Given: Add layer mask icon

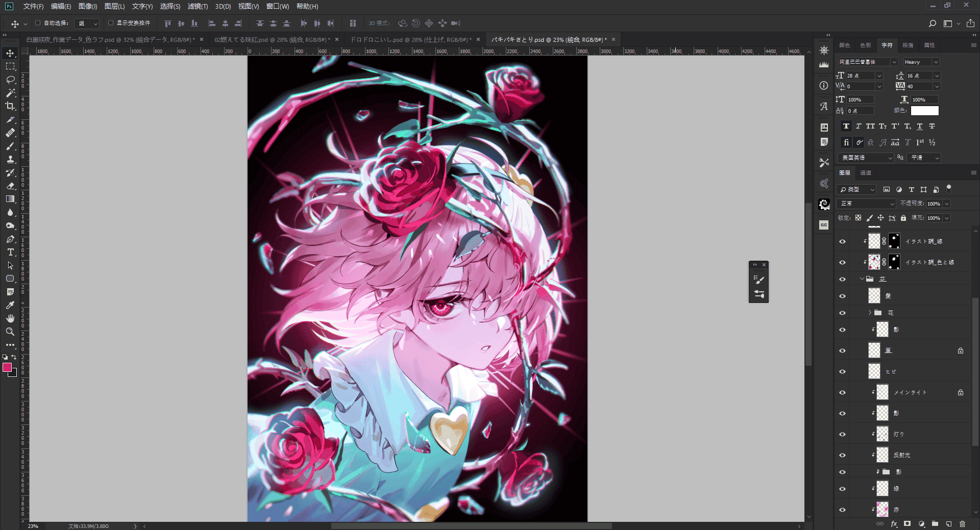Looking at the screenshot, I should pyautogui.click(x=907, y=524).
